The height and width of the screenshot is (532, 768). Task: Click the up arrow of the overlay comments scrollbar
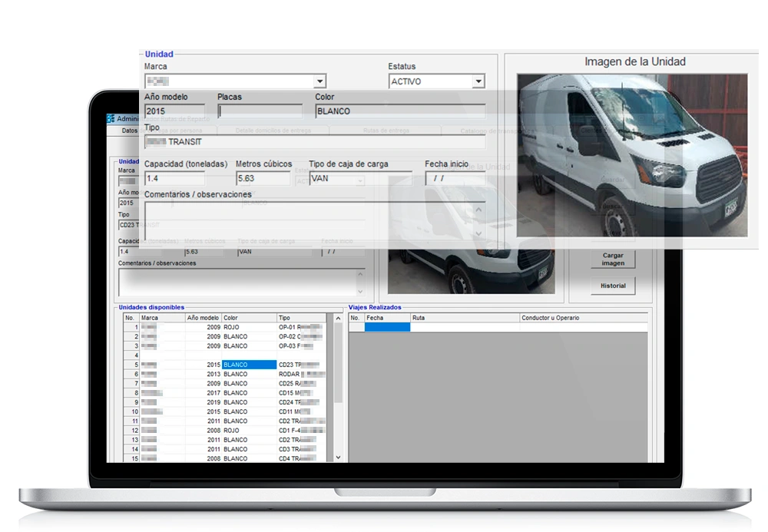478,210
